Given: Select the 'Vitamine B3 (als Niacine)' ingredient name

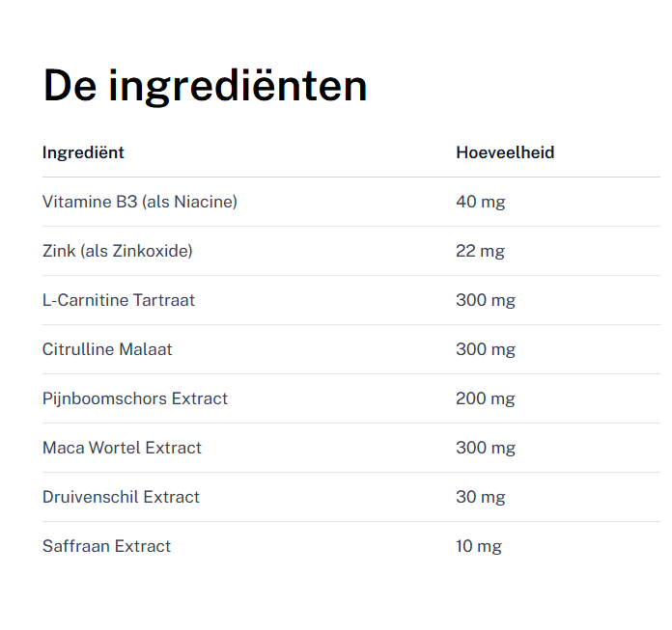Looking at the screenshot, I should (140, 202).
